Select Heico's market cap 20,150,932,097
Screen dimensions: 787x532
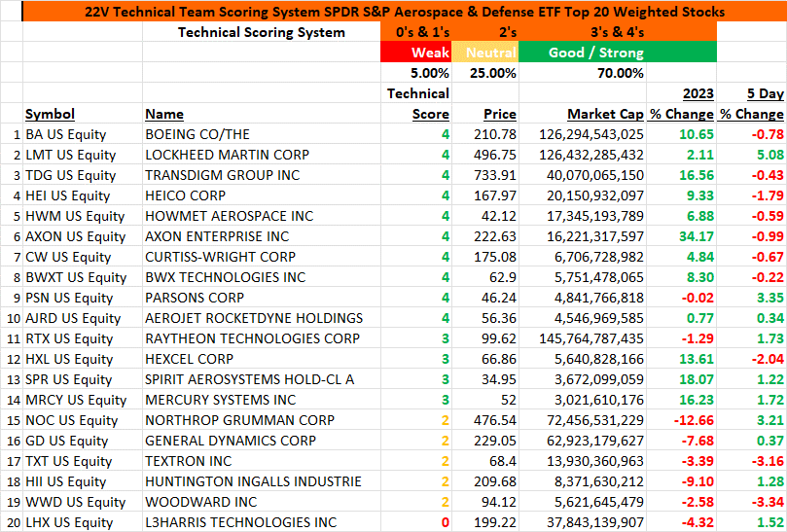(x=582, y=195)
